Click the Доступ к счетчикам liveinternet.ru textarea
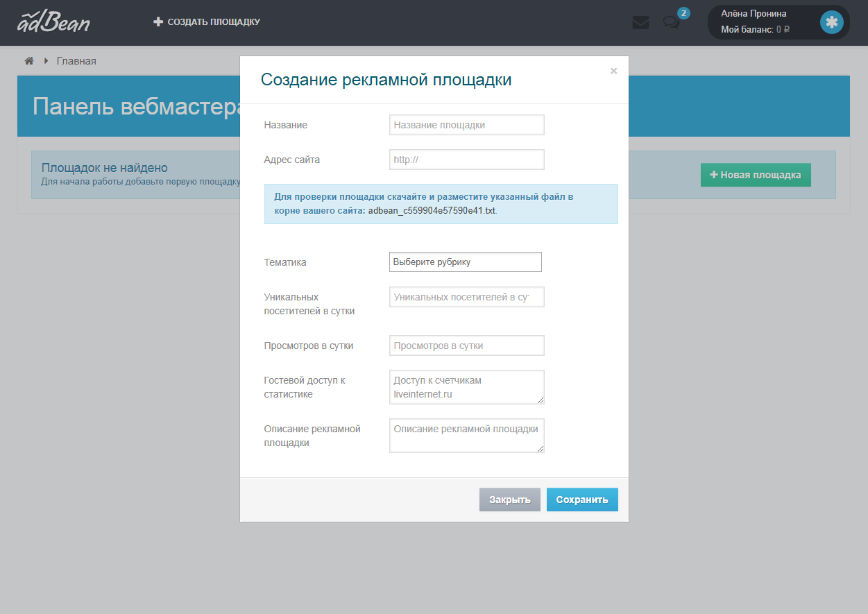This screenshot has height=614, width=868. click(466, 386)
